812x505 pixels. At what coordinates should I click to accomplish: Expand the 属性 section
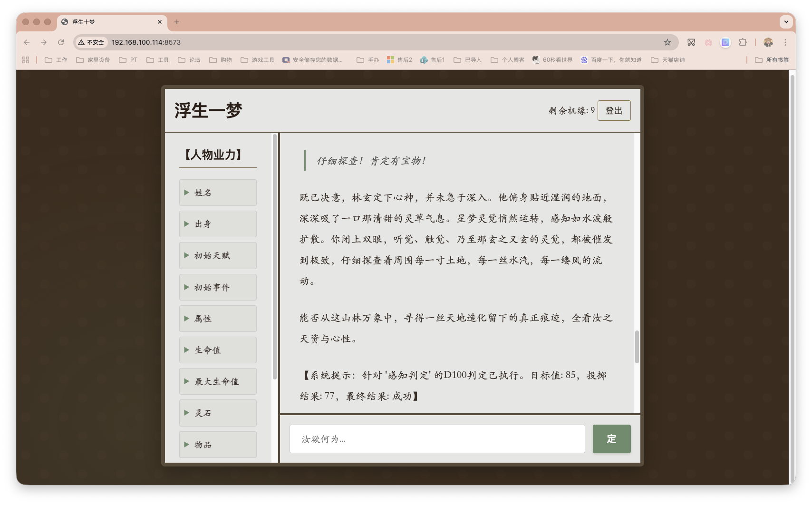217,319
